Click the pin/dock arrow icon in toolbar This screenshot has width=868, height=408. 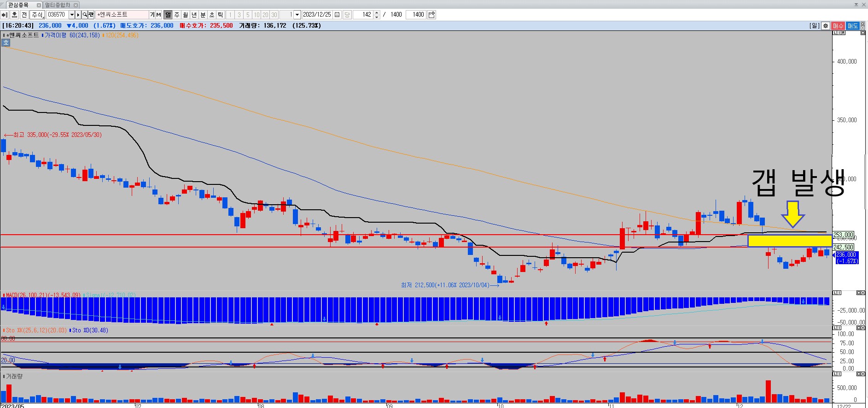point(5,15)
